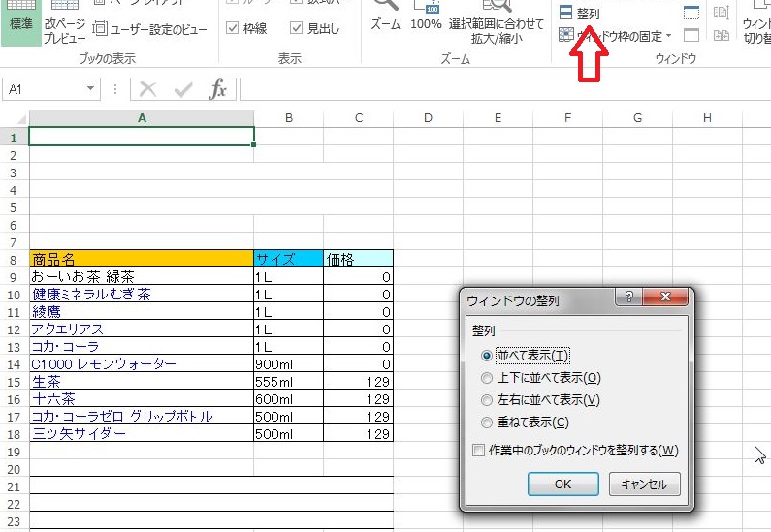Screen dimensions: 771x532
Task: Switch to 標準 normal view
Action: click(21, 22)
